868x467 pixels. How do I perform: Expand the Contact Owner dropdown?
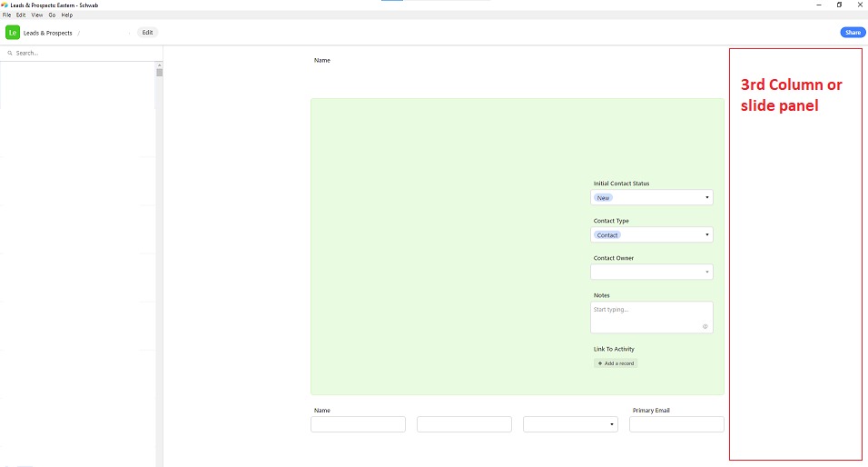(x=652, y=272)
